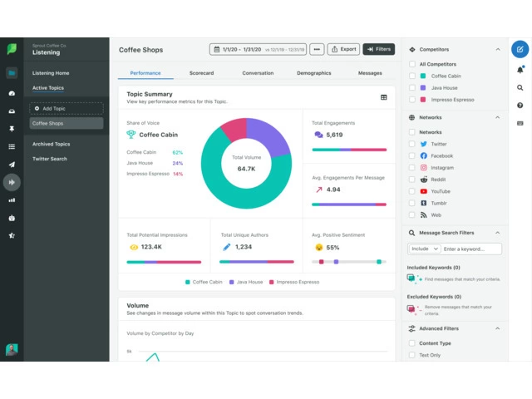Open the date range picker 1/1/20 - 1/31/20
The height and width of the screenshot is (399, 532).
tap(258, 49)
